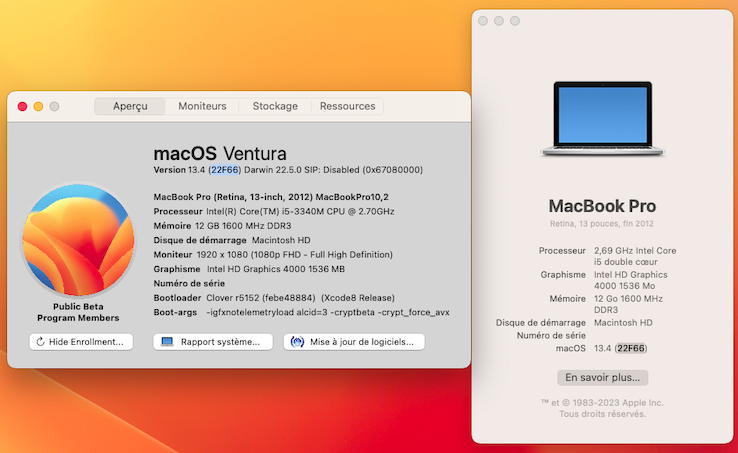Click 2,69 GHz Intel Core processor value

coord(635,256)
